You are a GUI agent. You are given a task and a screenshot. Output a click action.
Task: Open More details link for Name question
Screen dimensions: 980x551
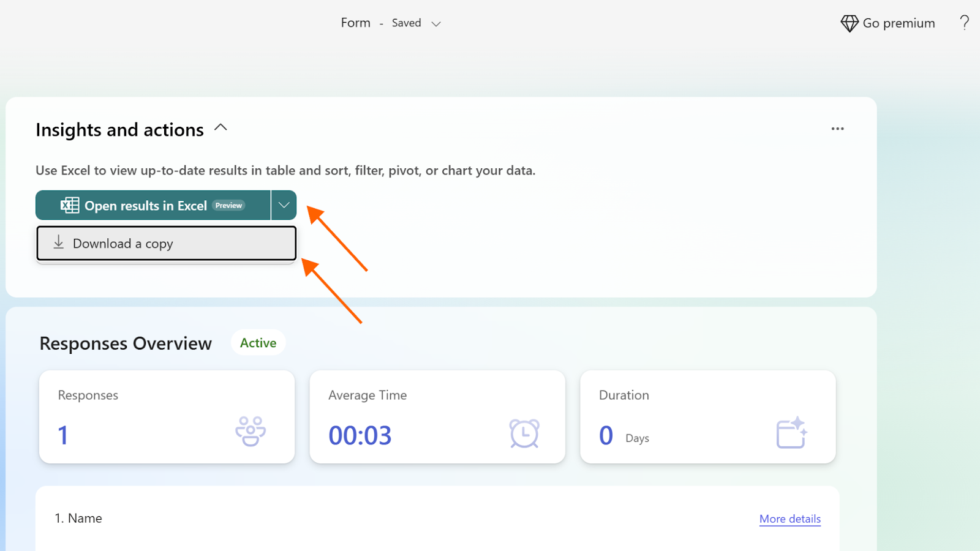click(790, 519)
